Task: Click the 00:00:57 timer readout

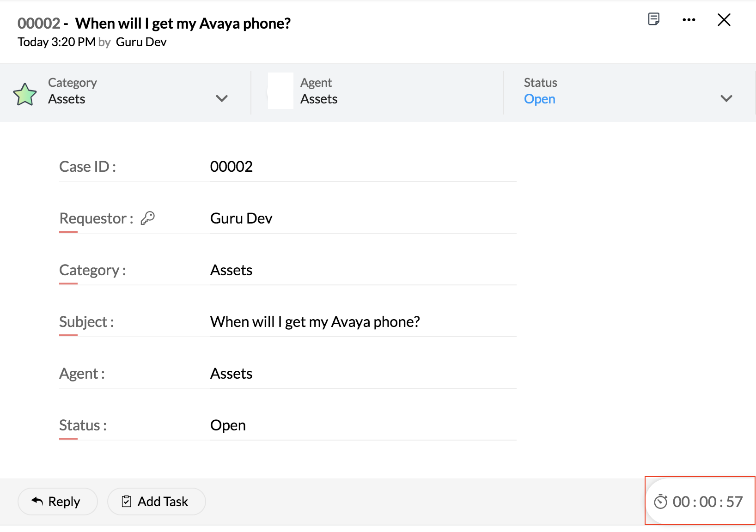Action: coord(707,502)
